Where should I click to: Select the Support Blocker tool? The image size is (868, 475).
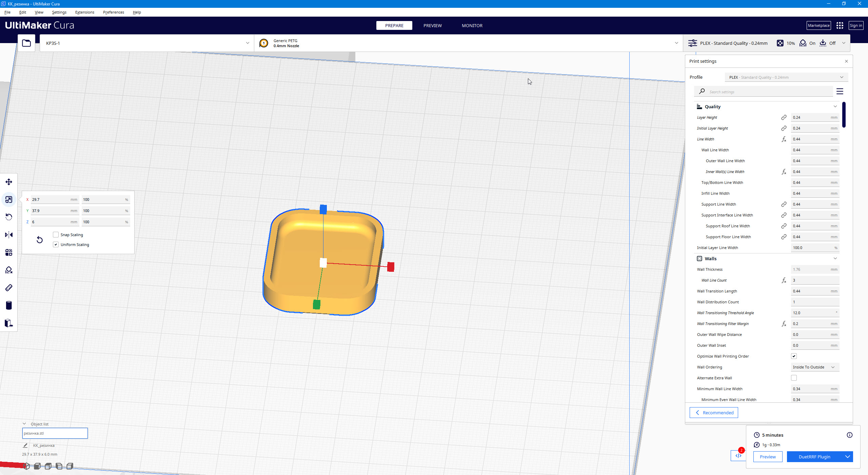click(x=8, y=270)
